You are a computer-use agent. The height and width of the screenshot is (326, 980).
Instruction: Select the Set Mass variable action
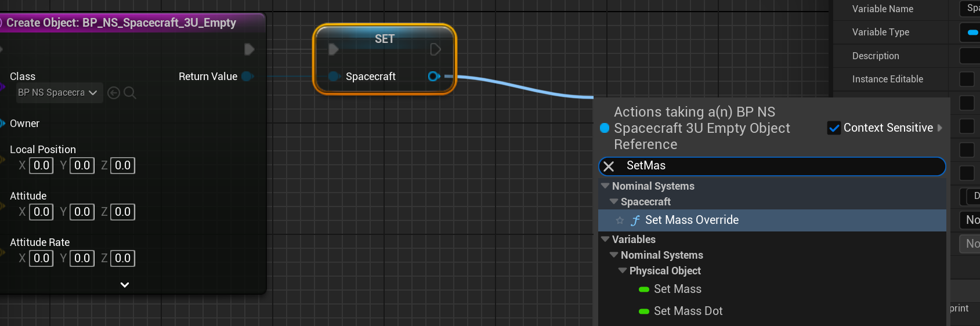point(677,289)
